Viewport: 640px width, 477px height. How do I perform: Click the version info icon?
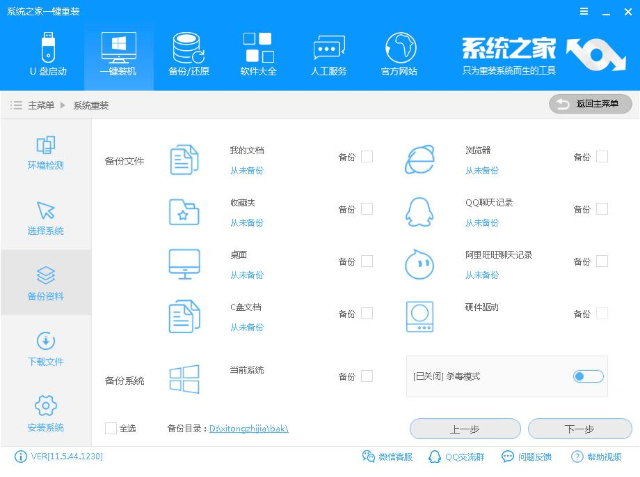20,457
